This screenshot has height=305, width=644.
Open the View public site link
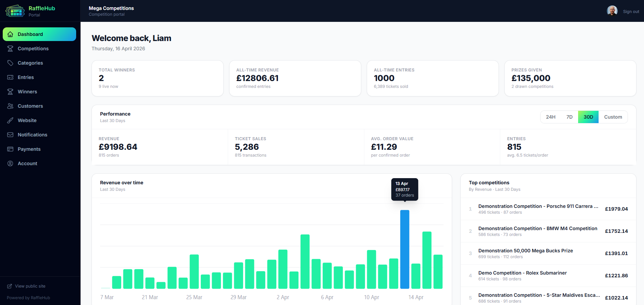[30, 286]
